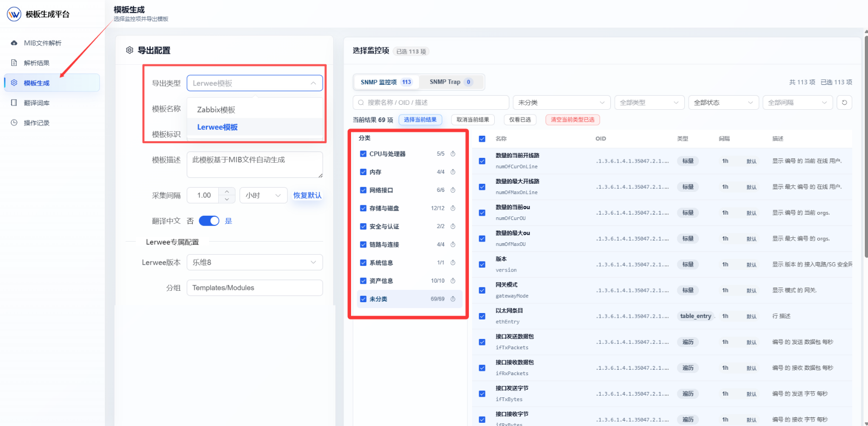
Task: Click the clock icon in 系统信息 row
Action: coord(453,263)
